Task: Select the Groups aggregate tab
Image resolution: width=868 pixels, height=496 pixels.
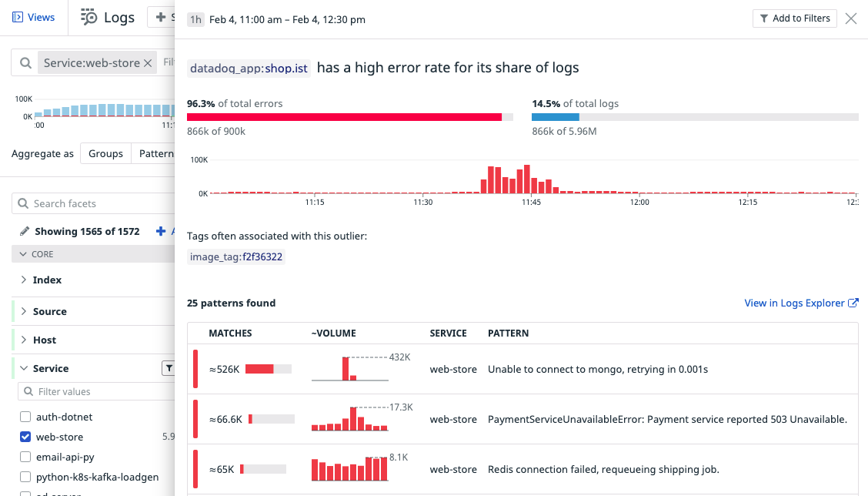Action: (x=105, y=153)
